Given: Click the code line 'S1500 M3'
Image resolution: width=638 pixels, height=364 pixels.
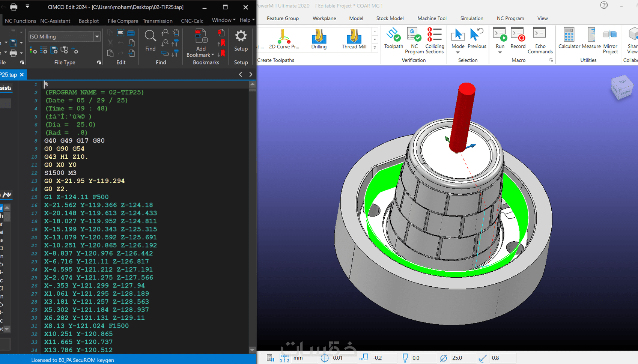Looking at the screenshot, I should click(x=60, y=173).
